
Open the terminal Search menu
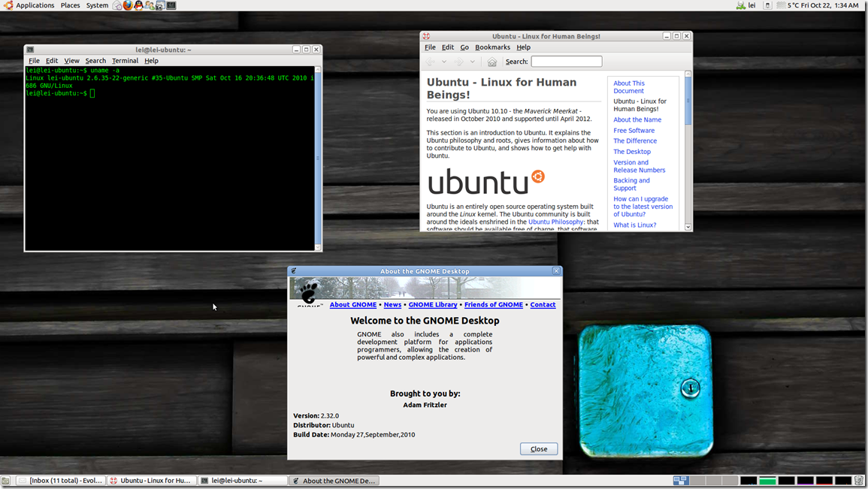click(x=95, y=61)
